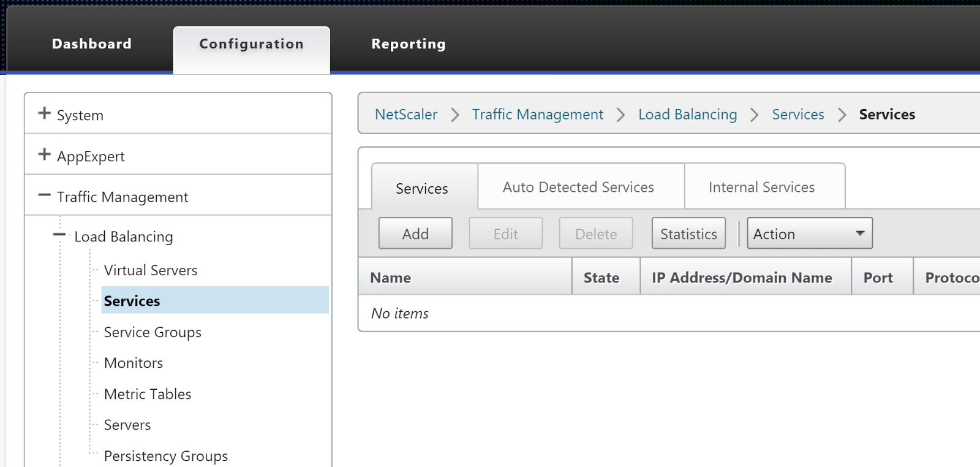Click the 'No items' table message

point(400,314)
